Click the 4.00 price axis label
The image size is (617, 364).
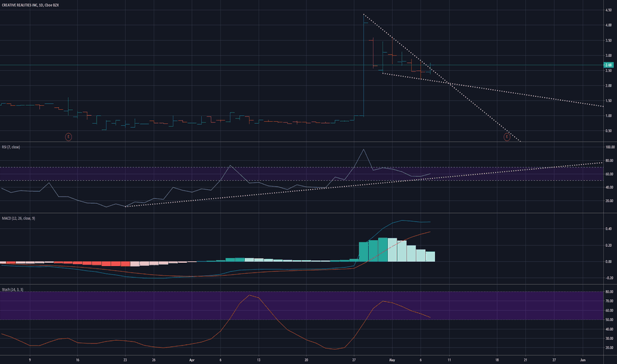point(608,25)
